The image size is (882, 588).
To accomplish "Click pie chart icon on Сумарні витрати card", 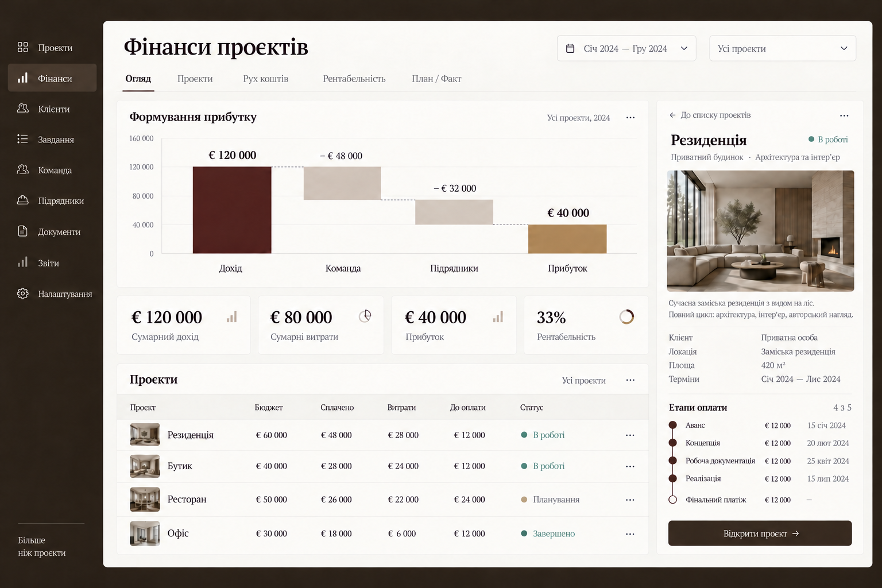I will pyautogui.click(x=365, y=316).
